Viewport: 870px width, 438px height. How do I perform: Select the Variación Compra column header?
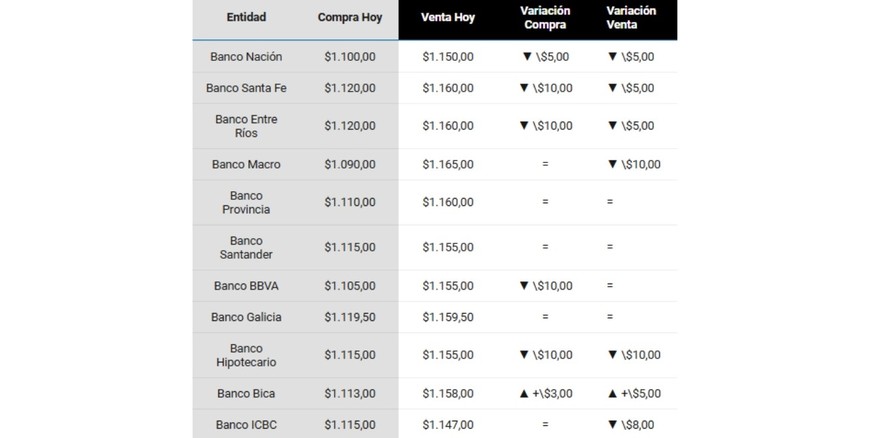[x=545, y=17]
